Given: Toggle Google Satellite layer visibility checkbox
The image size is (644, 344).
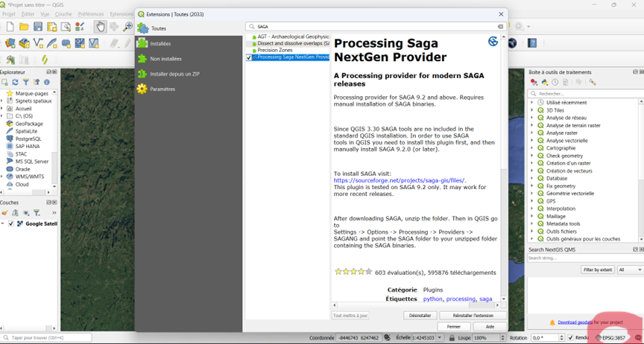Looking at the screenshot, I should point(10,223).
